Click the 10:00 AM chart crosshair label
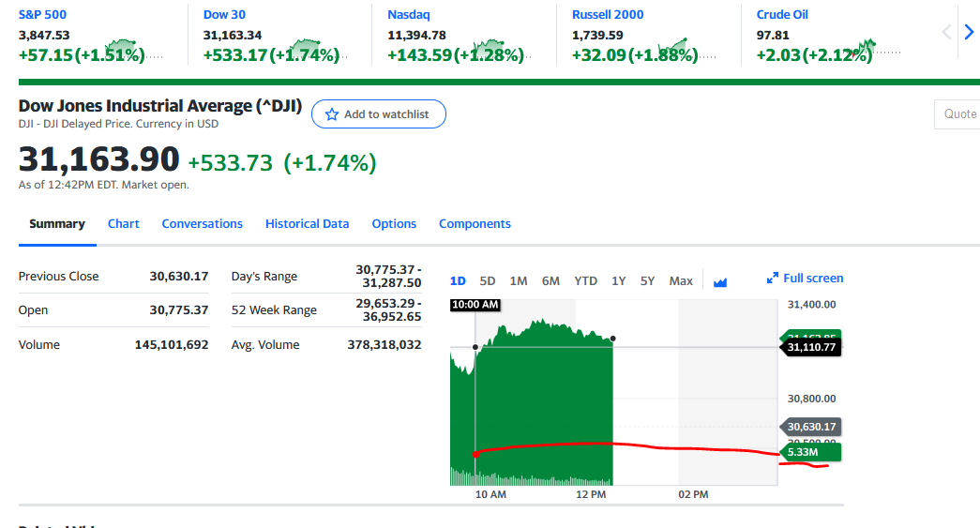The image size is (980, 528). pyautogui.click(x=475, y=305)
